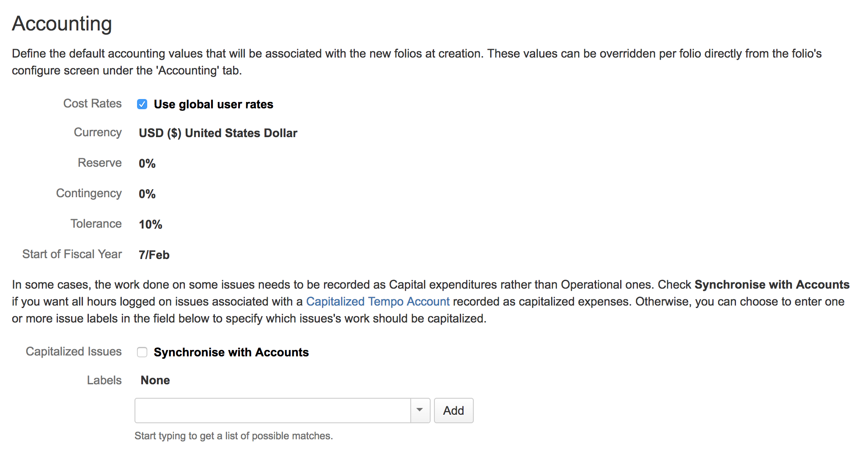Click the Cost Rates field label
The image size is (868, 452).
92,104
